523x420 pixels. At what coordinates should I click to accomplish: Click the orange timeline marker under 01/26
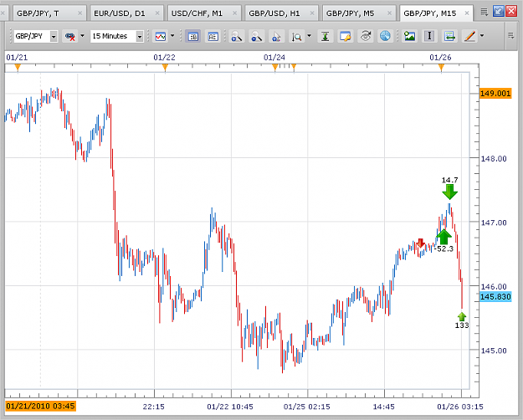coord(441,68)
